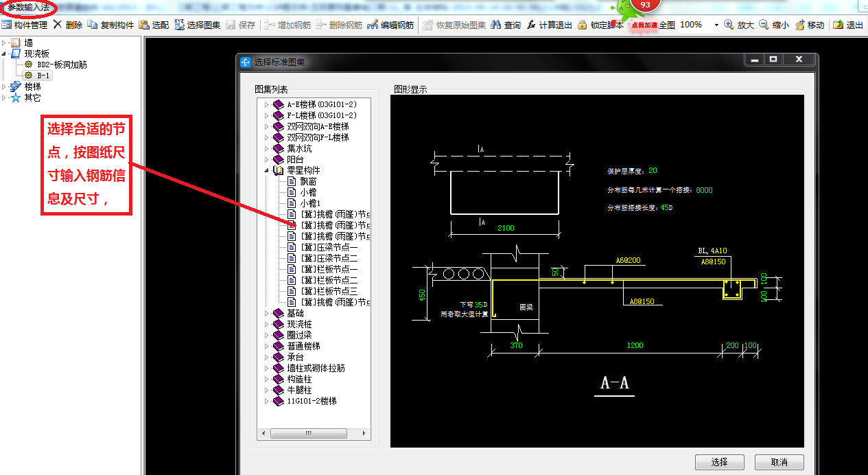
Task: Click the 缩小 zoom-out button
Action: 773,25
